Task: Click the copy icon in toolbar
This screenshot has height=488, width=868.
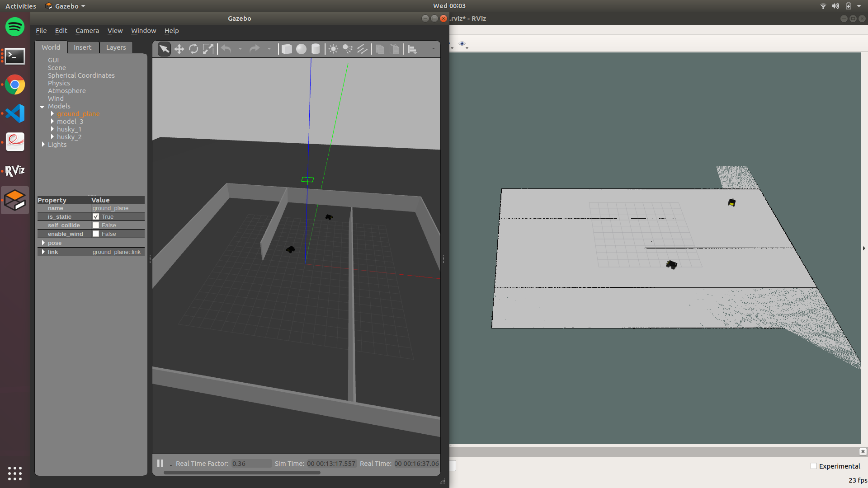Action: click(x=380, y=49)
